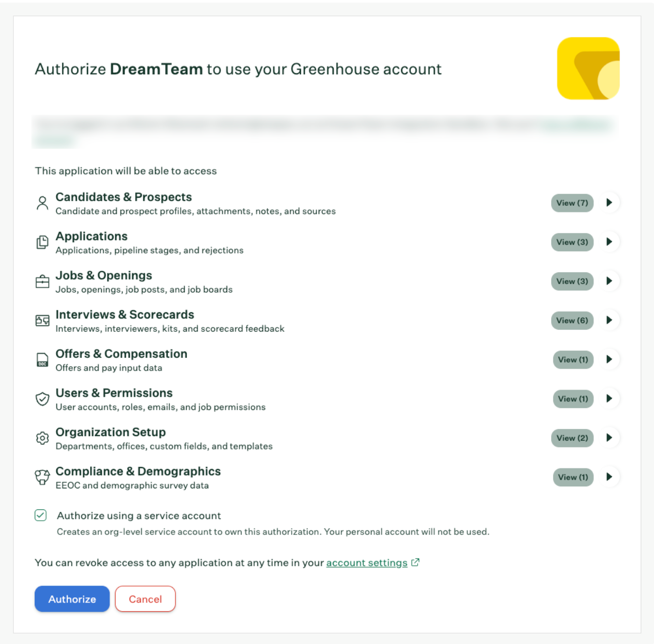654x644 pixels.
Task: Click the Jobs & Openings briefcase icon
Action: point(42,281)
